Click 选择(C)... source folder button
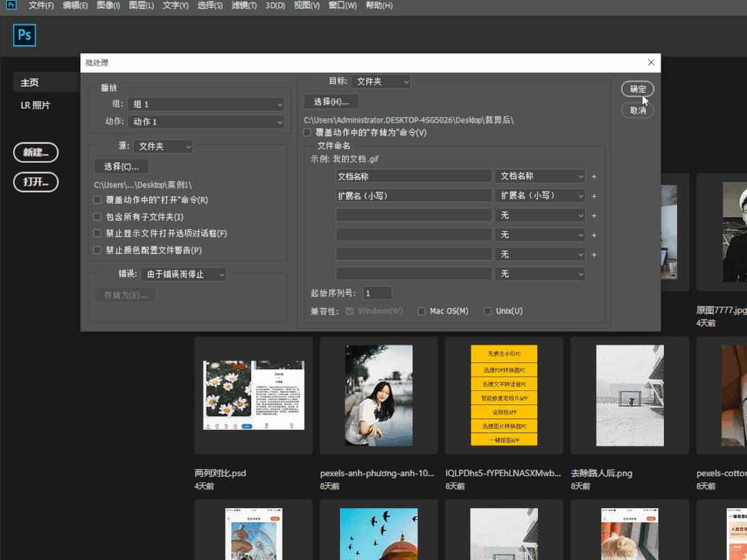 (x=121, y=167)
